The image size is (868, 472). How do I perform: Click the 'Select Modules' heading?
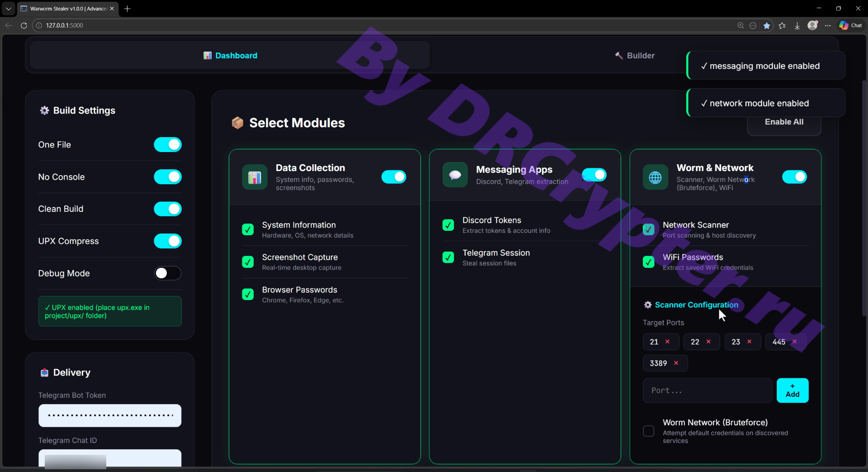[297, 123]
